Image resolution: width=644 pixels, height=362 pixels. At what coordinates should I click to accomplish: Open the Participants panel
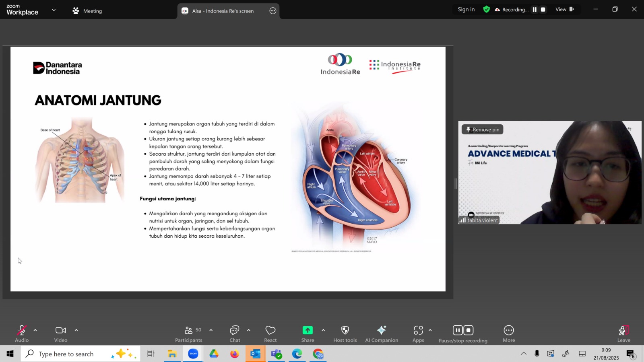click(188, 333)
